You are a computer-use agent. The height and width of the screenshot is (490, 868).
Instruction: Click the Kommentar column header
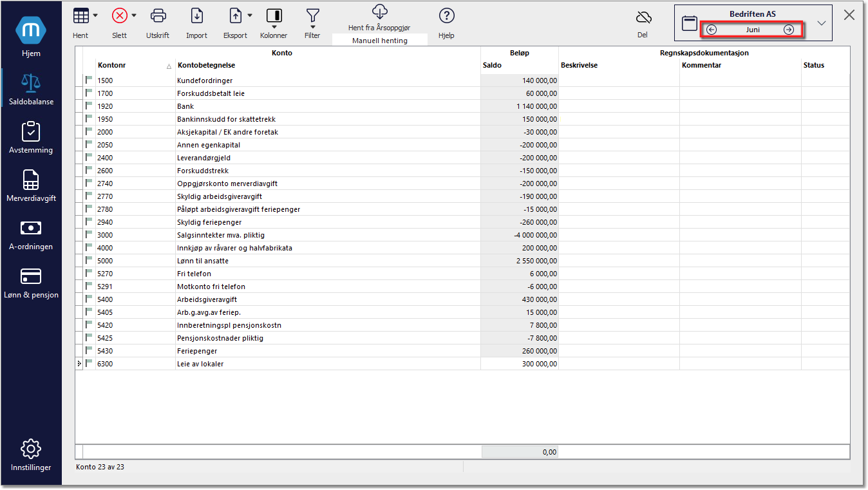[x=740, y=65]
